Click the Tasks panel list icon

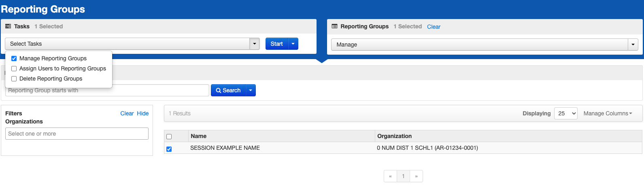(x=8, y=26)
